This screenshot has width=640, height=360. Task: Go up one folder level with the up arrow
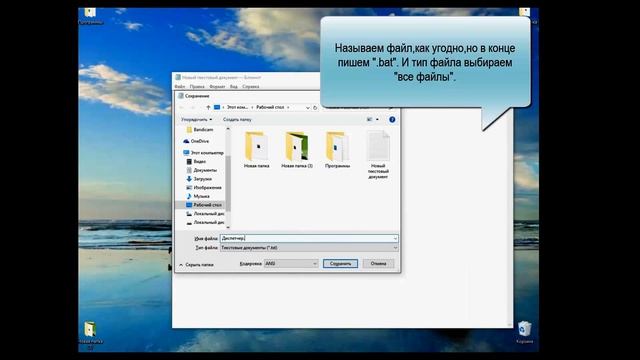pyautogui.click(x=208, y=107)
